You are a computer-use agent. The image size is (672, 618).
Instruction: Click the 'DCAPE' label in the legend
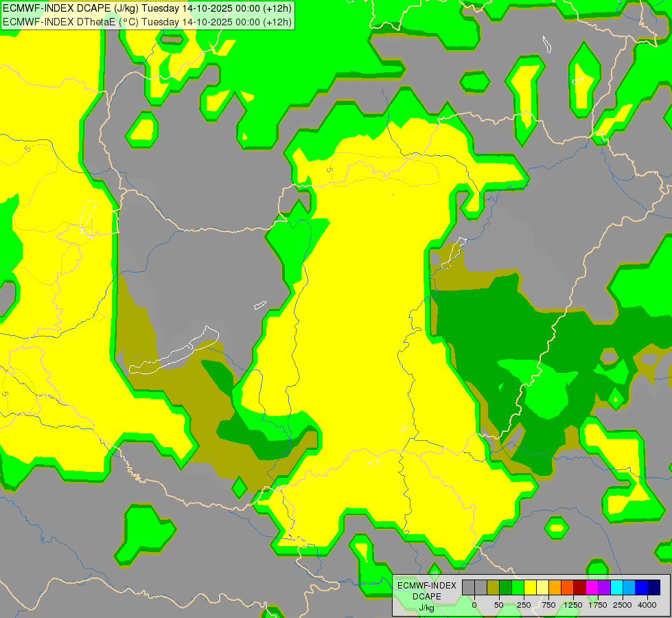pyautogui.click(x=427, y=597)
